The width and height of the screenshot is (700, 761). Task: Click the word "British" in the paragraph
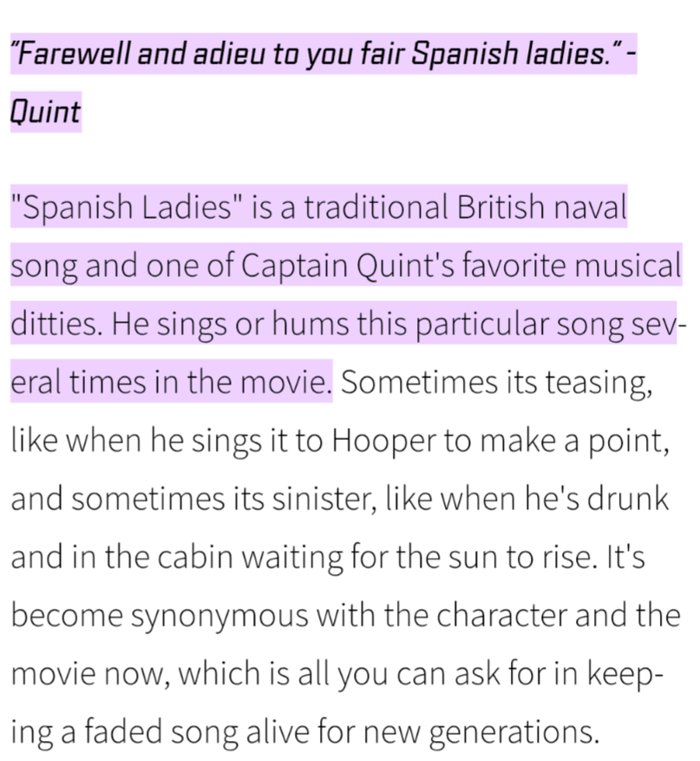pos(496,209)
